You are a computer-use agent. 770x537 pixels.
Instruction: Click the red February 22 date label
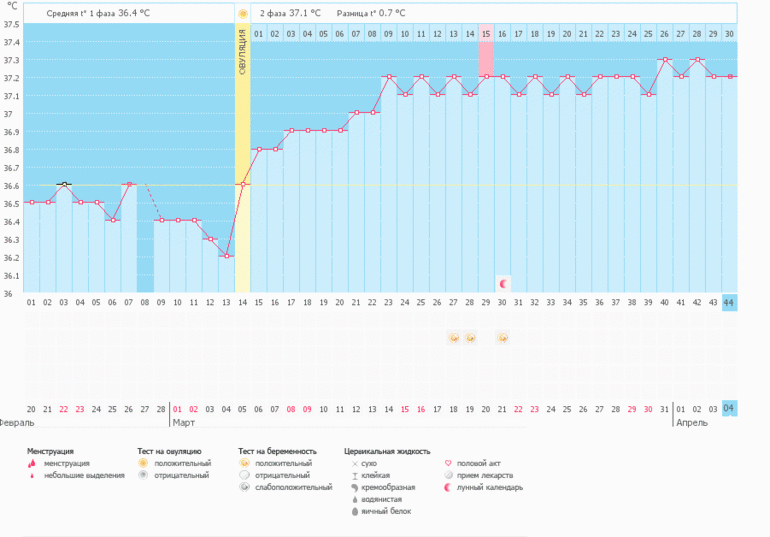point(64,409)
